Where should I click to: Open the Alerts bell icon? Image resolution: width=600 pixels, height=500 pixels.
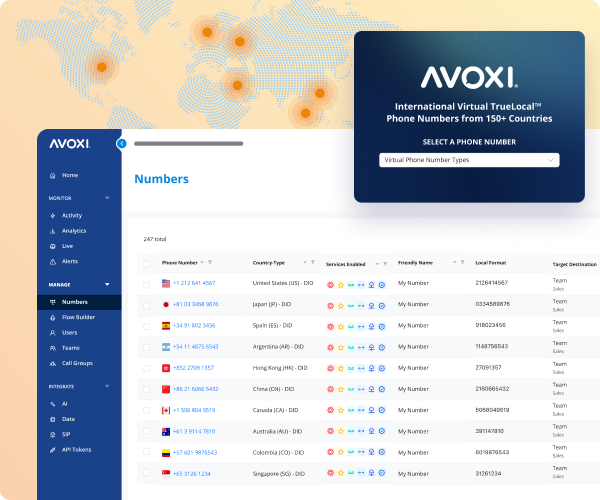(x=52, y=261)
